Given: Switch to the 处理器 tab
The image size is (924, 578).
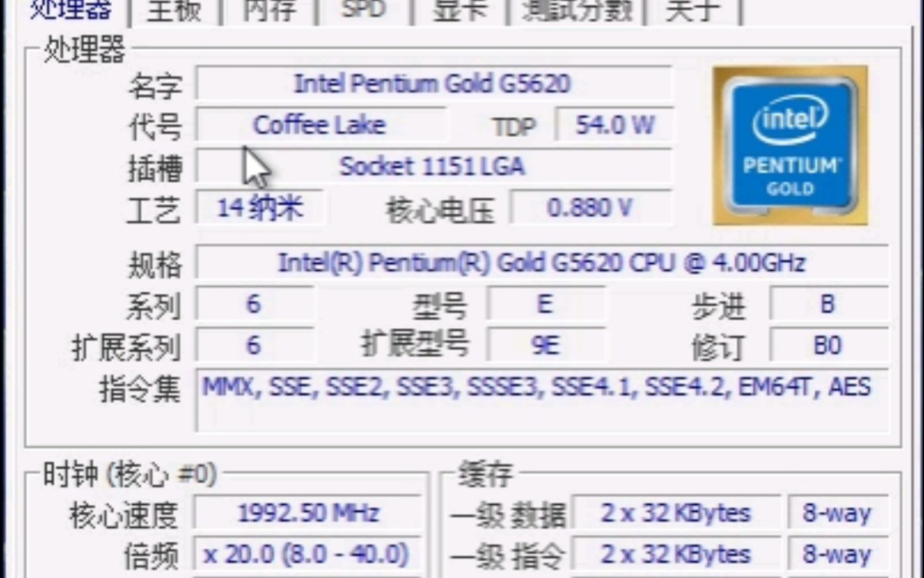Looking at the screenshot, I should tap(71, 10).
